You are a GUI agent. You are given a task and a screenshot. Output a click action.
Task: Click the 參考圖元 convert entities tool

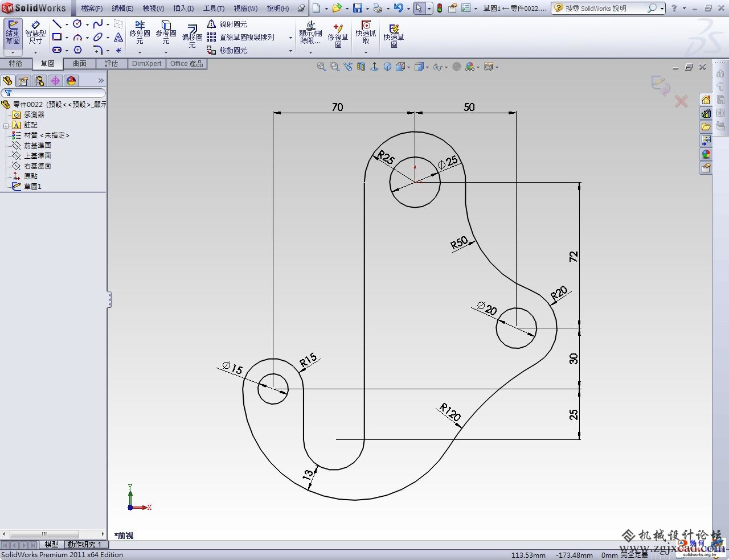(x=166, y=33)
